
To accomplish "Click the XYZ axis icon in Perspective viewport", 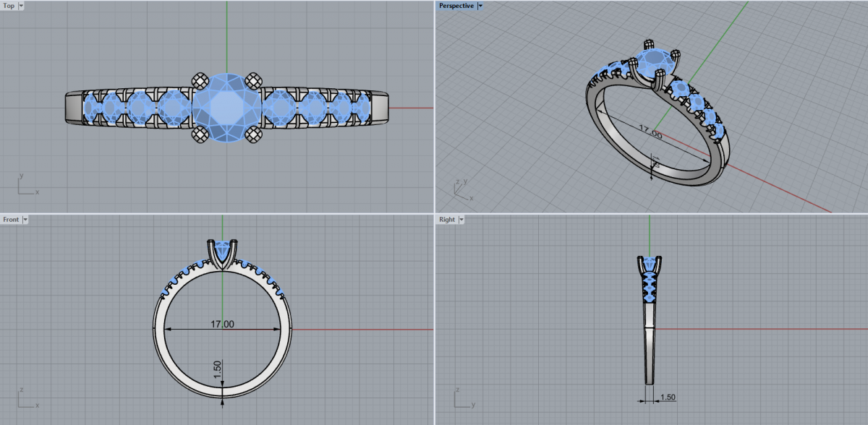I will coord(461,189).
